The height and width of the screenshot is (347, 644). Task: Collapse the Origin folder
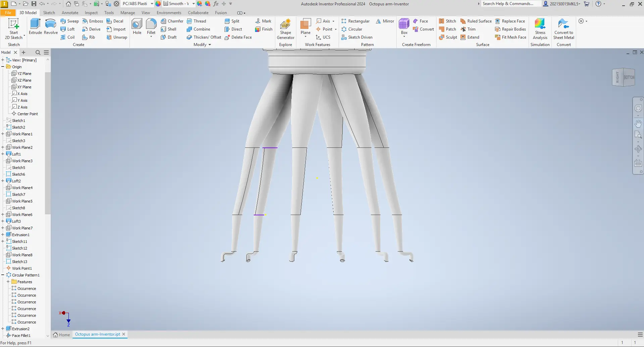(x=3, y=67)
